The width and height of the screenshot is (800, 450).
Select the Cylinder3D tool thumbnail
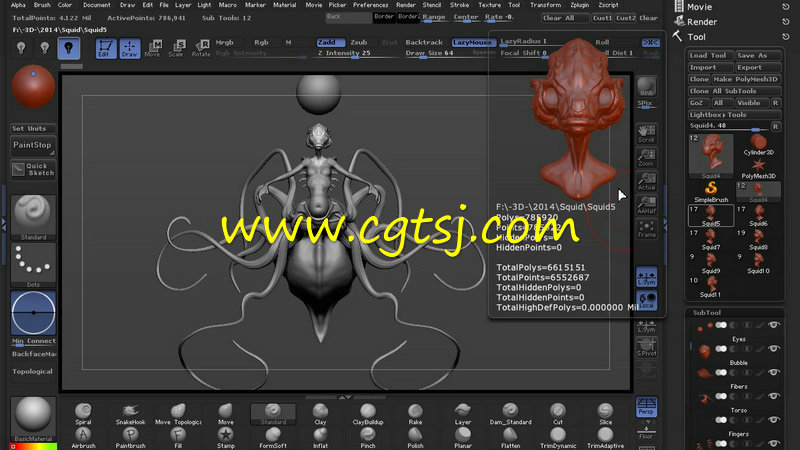tap(758, 145)
